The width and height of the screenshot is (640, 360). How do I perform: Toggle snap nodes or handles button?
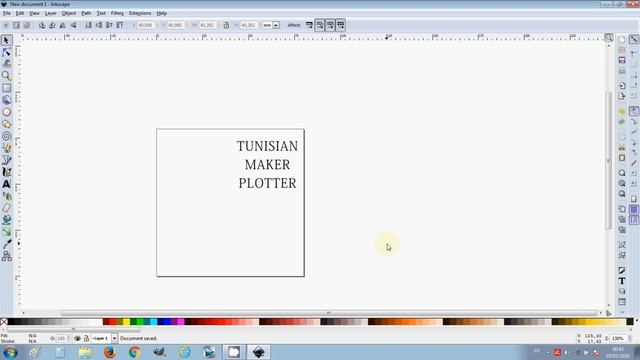634,111
